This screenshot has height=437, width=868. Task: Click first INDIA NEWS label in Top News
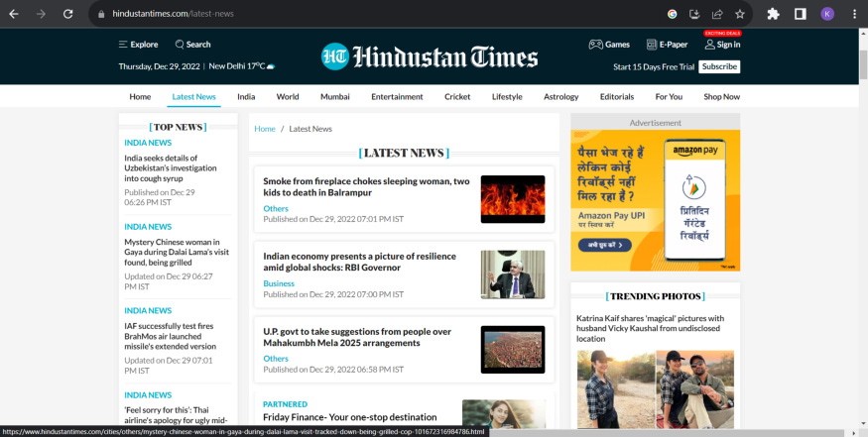pos(148,142)
